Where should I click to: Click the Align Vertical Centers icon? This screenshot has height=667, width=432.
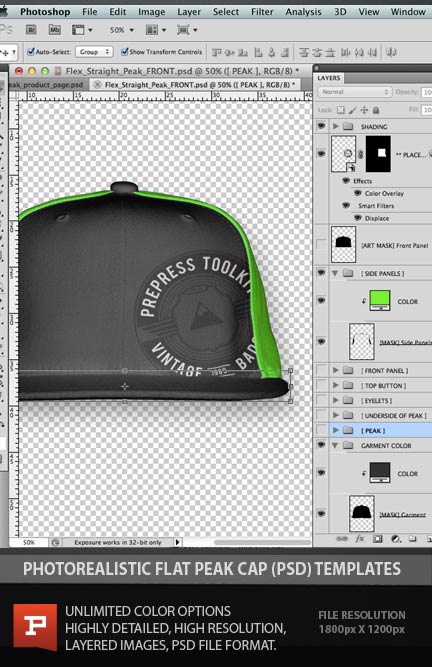pyautogui.click(x=230, y=52)
